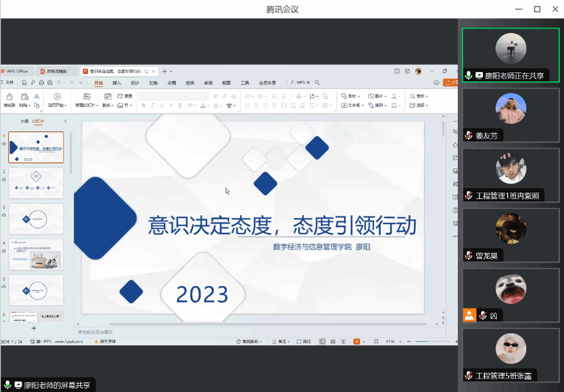Toggle italic formatting

153,105
